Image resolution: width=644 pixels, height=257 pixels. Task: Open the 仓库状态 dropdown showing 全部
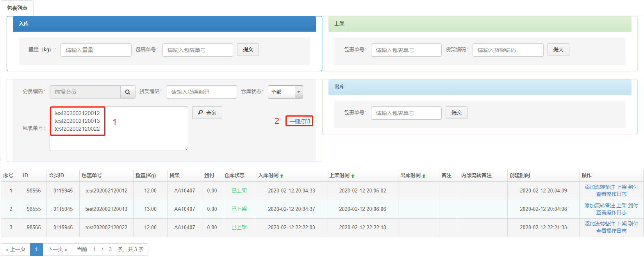tap(285, 92)
